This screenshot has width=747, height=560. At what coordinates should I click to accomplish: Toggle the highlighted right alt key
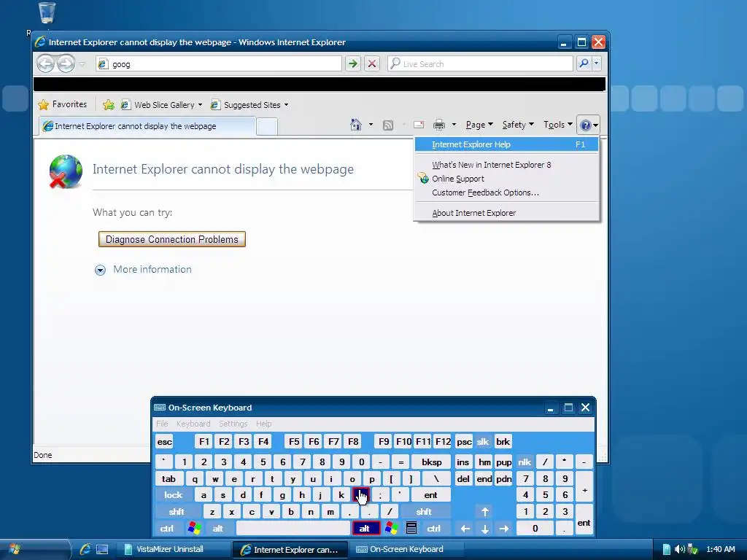click(365, 529)
